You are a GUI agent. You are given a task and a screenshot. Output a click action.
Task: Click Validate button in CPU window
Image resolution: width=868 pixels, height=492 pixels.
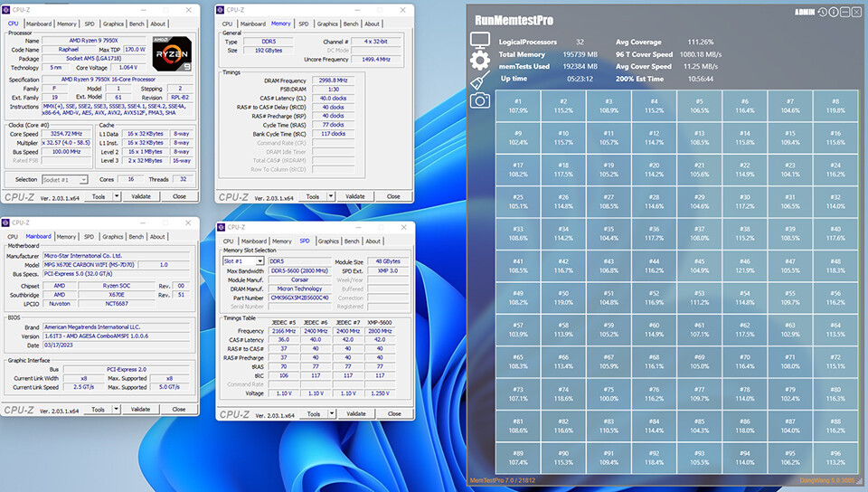pos(141,196)
